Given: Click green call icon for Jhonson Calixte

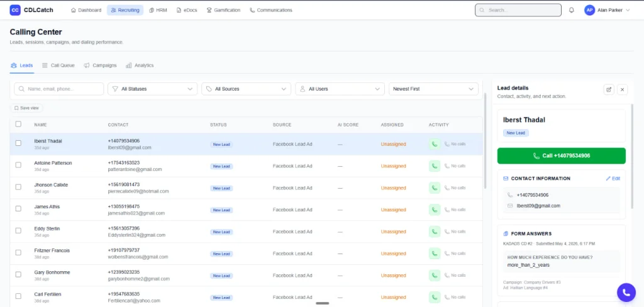Looking at the screenshot, I should point(435,188).
